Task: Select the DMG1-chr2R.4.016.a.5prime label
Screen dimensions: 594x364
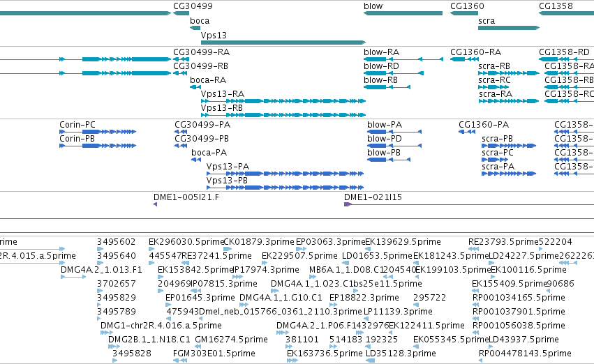Action: [x=161, y=326]
